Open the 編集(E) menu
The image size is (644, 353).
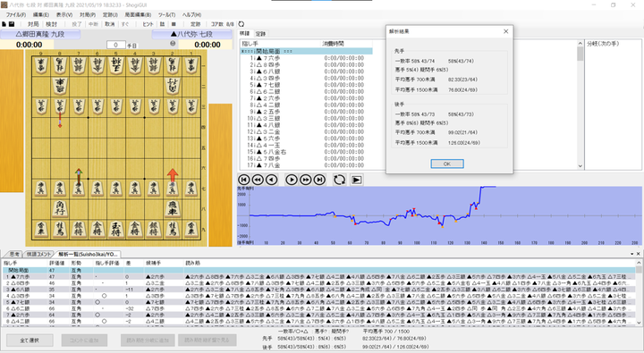tap(40, 15)
